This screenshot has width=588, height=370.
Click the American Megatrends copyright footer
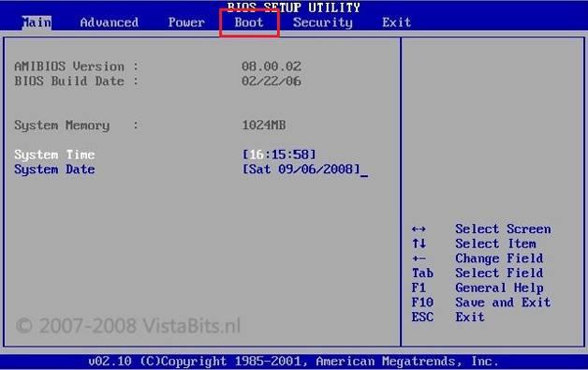click(293, 362)
